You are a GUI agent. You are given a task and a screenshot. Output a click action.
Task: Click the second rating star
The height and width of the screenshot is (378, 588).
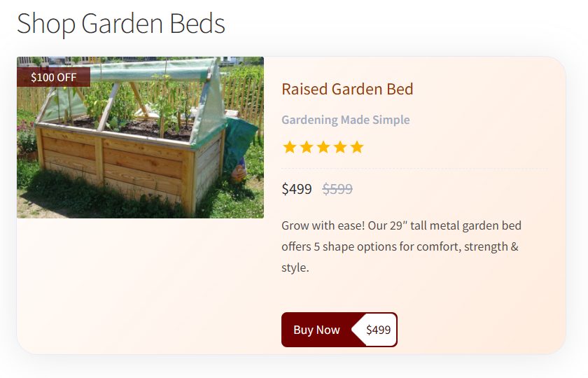[x=306, y=148]
